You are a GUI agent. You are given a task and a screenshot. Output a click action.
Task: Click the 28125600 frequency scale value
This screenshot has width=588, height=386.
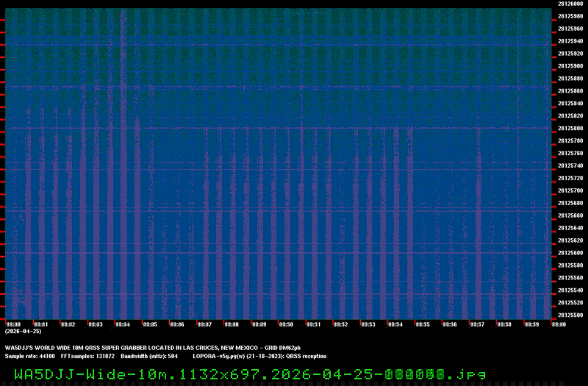pyautogui.click(x=570, y=253)
